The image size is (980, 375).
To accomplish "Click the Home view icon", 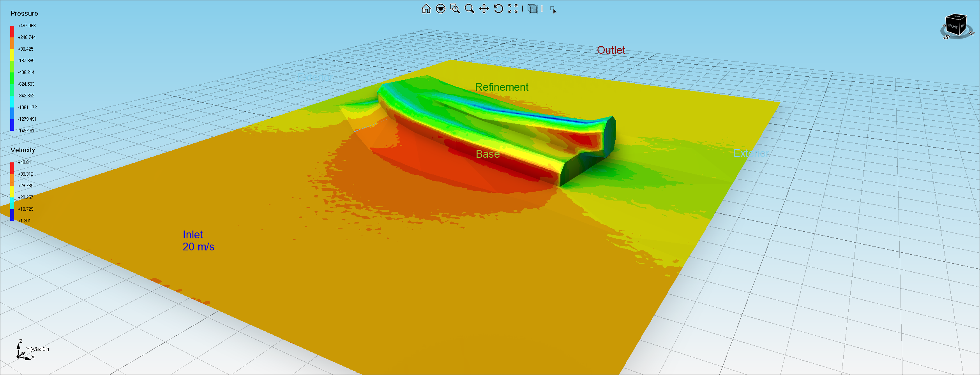I will (x=426, y=9).
